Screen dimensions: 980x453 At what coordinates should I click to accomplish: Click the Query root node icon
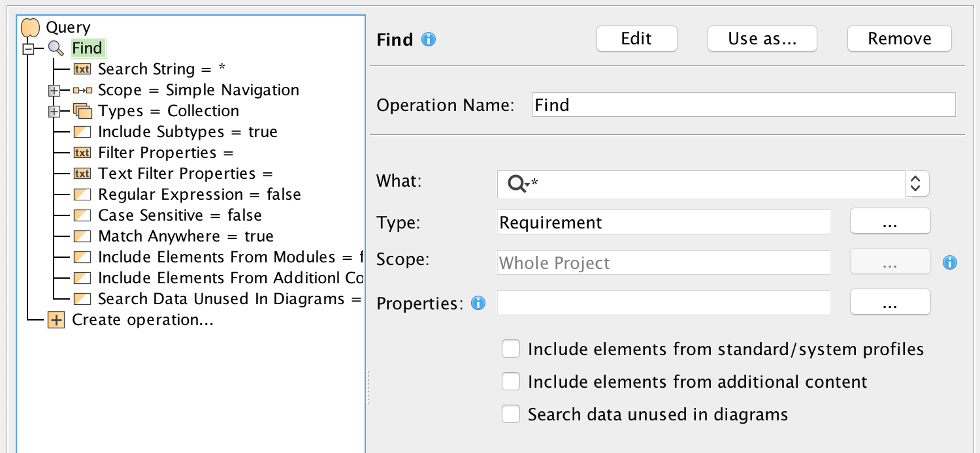[x=30, y=27]
